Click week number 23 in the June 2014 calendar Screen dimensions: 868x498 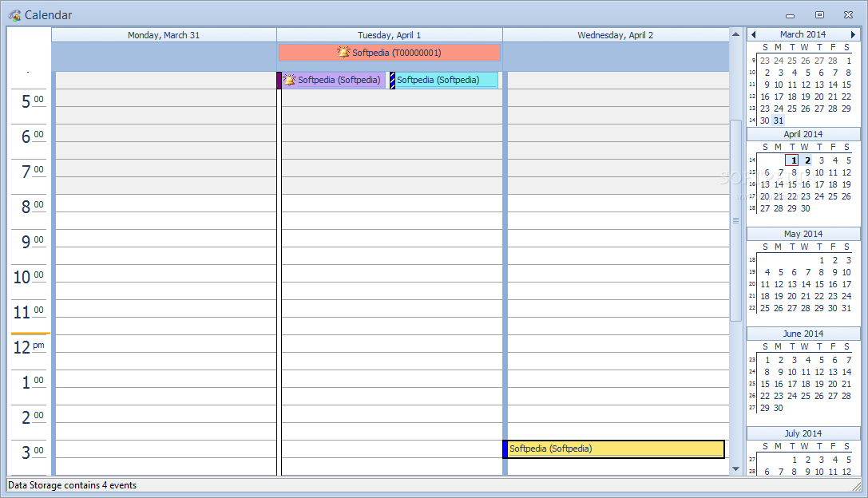[x=751, y=360]
